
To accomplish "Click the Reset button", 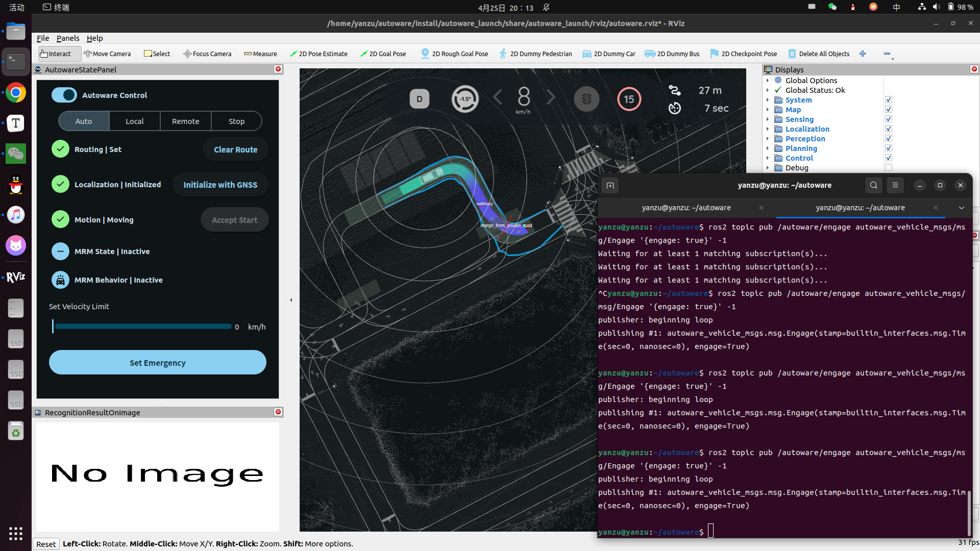I will point(46,544).
